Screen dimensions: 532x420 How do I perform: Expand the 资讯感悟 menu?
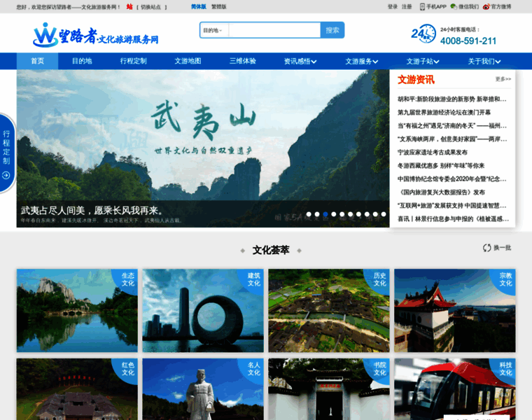[300, 61]
